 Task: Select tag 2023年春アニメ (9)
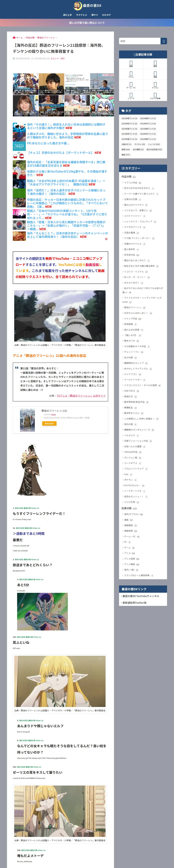point(148,129)
